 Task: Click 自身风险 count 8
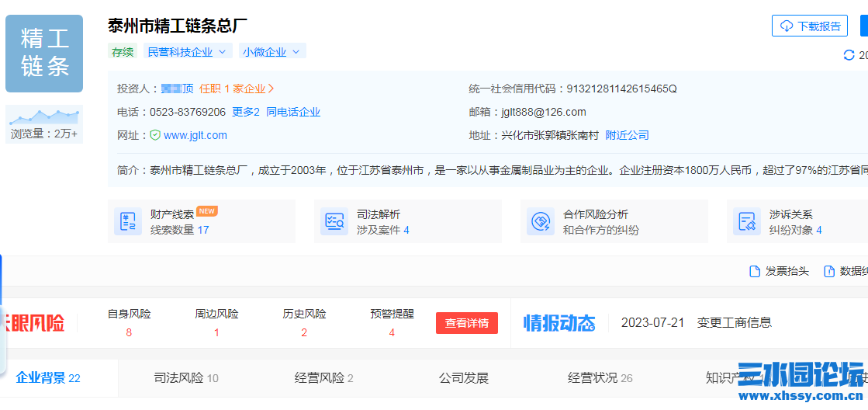(129, 333)
